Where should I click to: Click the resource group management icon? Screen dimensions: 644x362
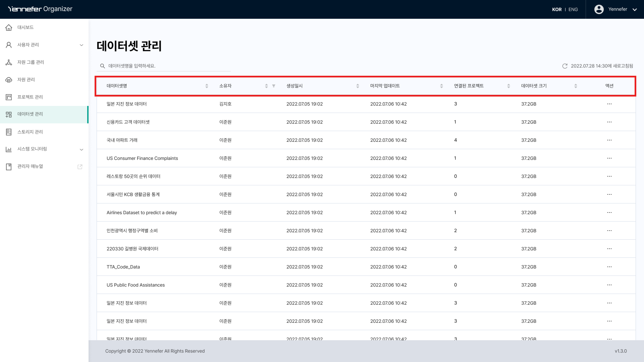[x=9, y=63]
